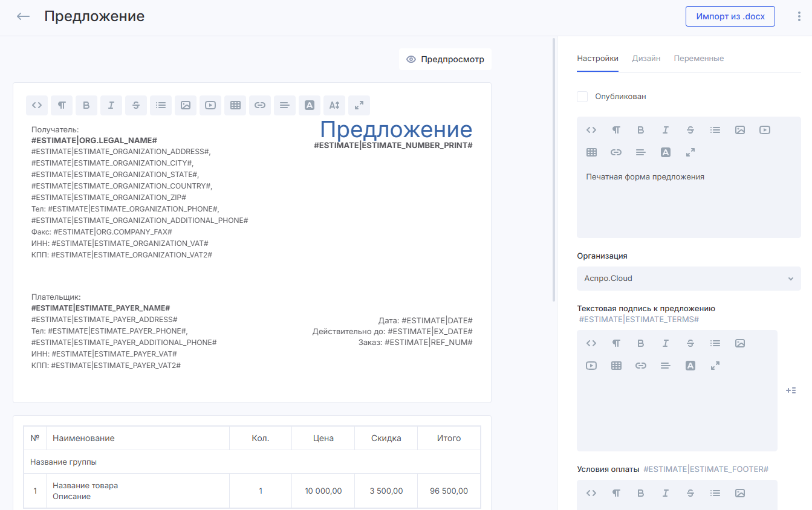Image resolution: width=812 pixels, height=510 pixels.
Task: Open text alignment options in main editor
Action: click(285, 105)
